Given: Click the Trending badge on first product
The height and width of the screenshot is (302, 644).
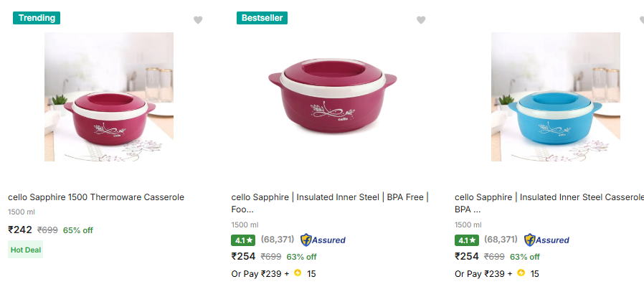Looking at the screenshot, I should coord(37,18).
